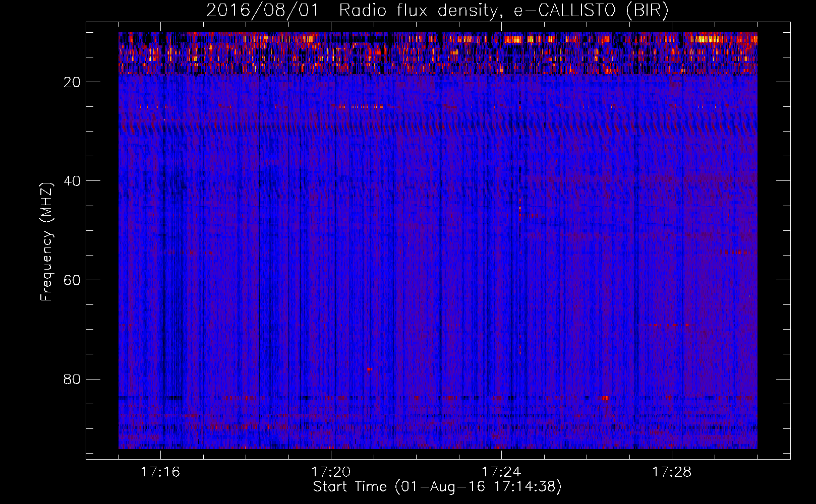Select the 60 MHz frequency tick label
The height and width of the screenshot is (504, 816).
(x=73, y=280)
